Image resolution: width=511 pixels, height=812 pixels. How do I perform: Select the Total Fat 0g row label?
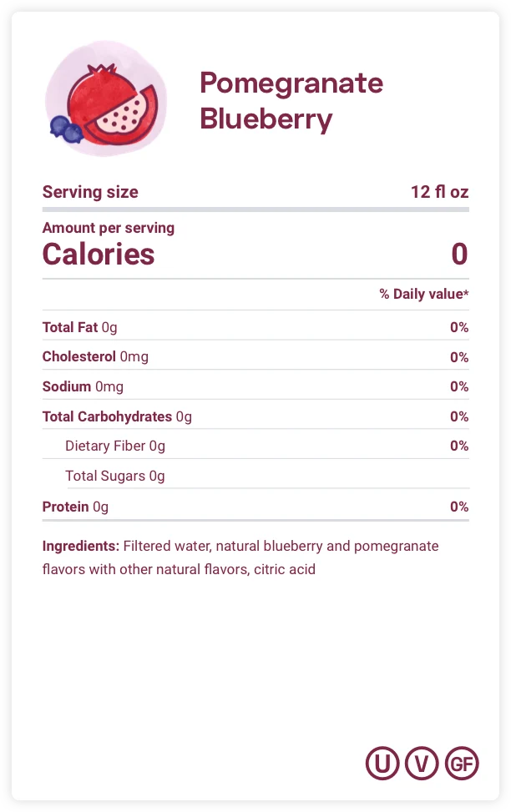[80, 327]
